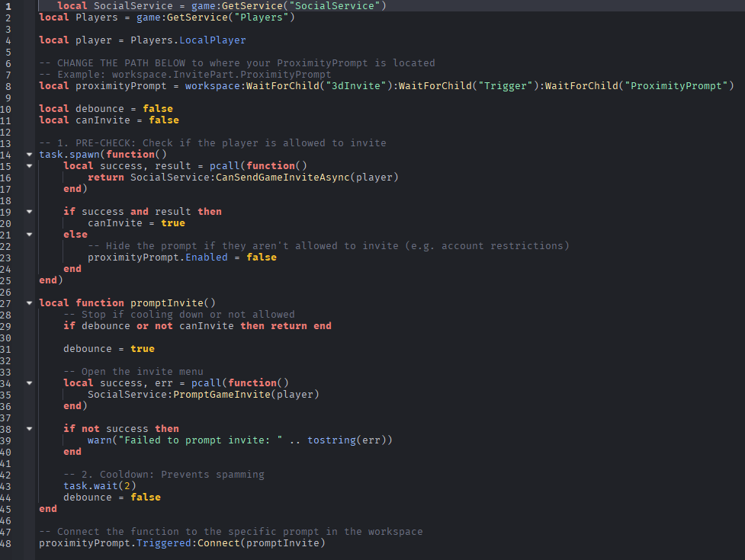Click line number 8 in the gutter
Screen dimensions: 745x560
8,86
